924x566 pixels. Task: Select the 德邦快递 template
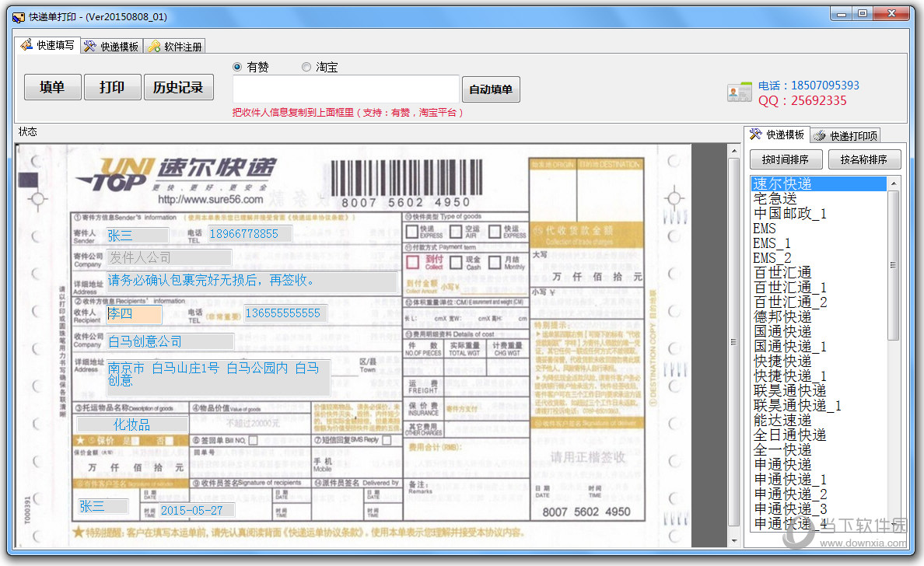pos(818,317)
